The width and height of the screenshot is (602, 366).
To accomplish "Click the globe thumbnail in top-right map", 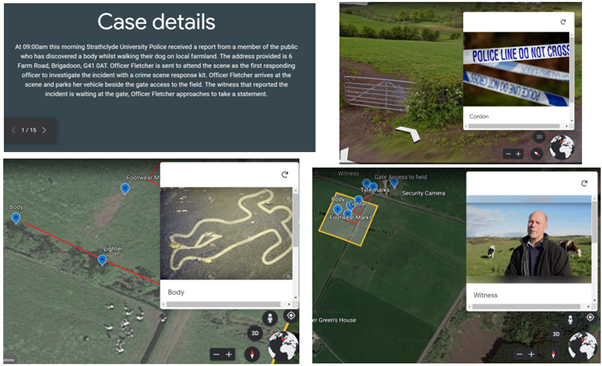I will click(562, 147).
